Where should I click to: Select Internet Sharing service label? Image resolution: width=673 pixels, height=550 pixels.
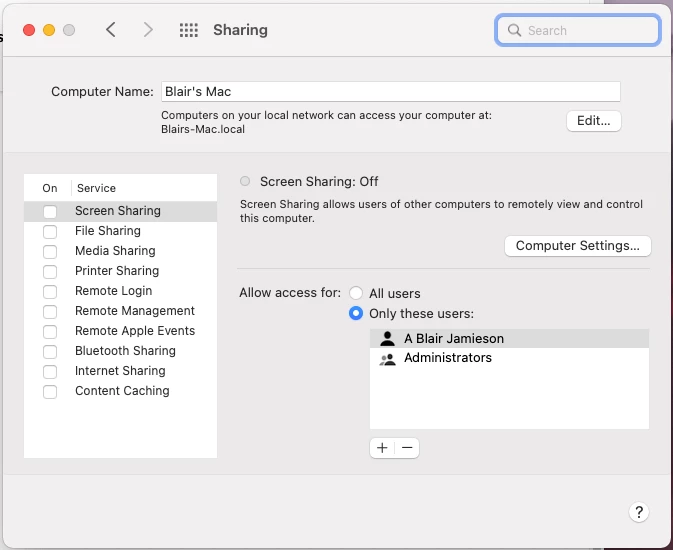[120, 371]
